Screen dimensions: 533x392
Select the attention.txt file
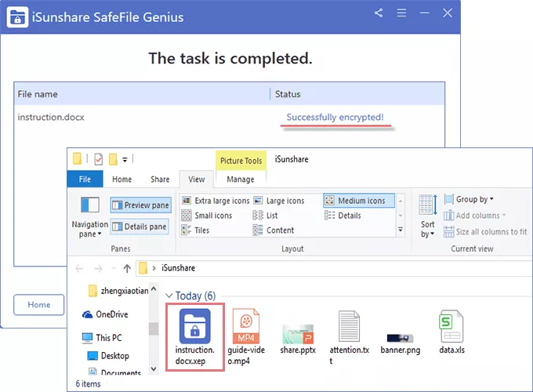coord(349,337)
